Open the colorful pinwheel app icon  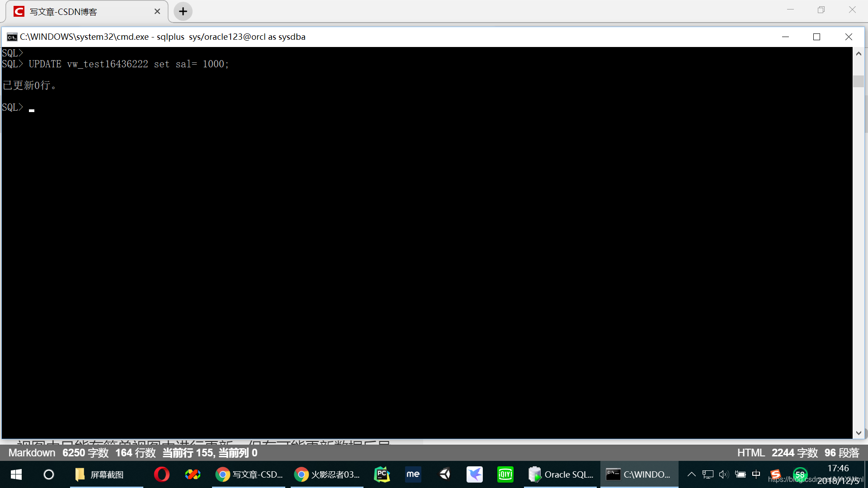[x=193, y=474]
